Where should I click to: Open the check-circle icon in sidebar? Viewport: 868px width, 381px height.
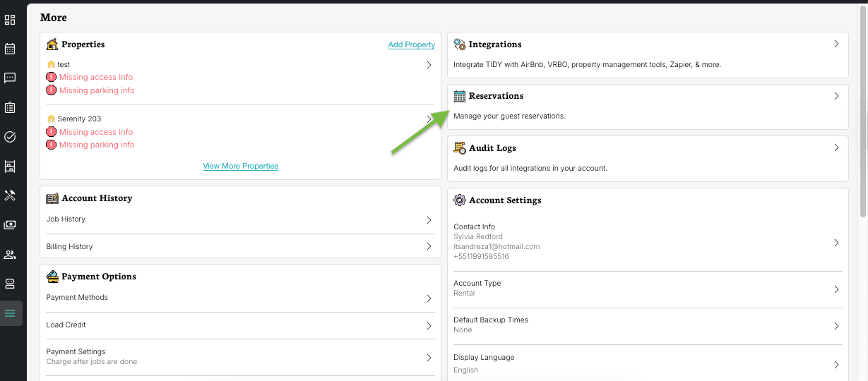(10, 137)
